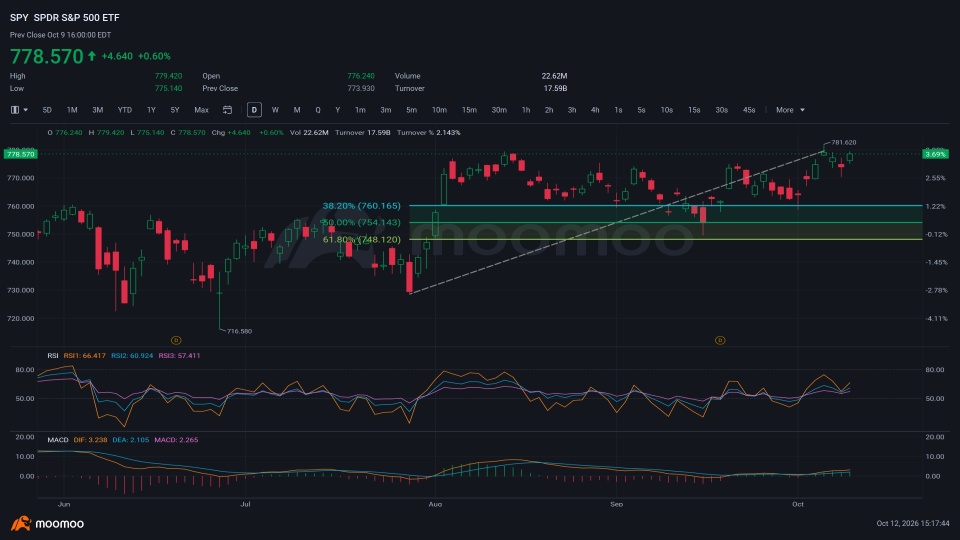Select the daily D interval
960x540 pixels.
coord(254,110)
